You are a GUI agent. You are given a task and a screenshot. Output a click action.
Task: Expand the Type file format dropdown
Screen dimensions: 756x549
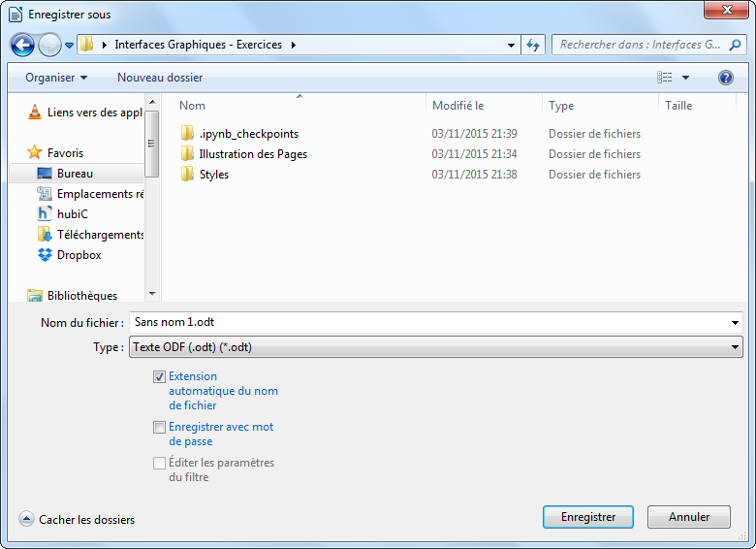pyautogui.click(x=736, y=347)
